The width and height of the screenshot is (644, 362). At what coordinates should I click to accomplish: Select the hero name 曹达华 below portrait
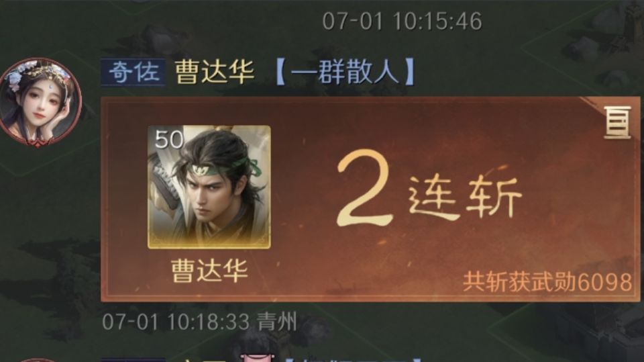coord(209,271)
